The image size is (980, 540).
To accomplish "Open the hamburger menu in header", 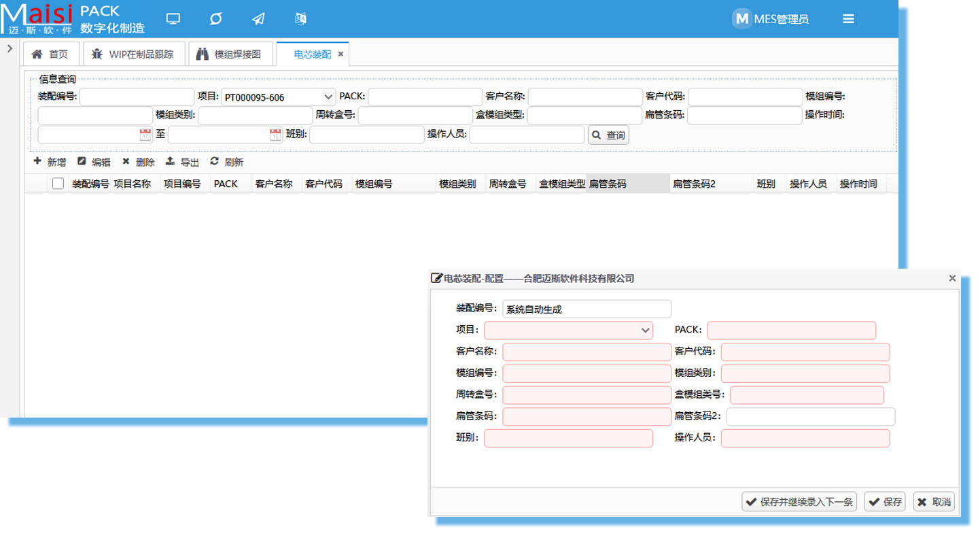I will [848, 19].
